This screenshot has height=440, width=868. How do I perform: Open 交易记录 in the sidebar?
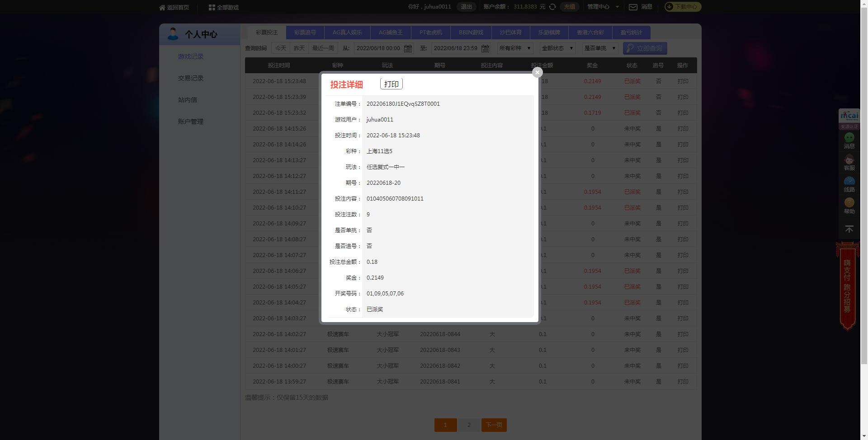click(191, 78)
